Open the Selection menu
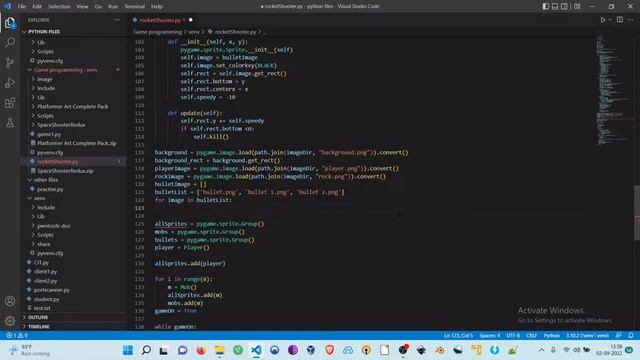 59,7
